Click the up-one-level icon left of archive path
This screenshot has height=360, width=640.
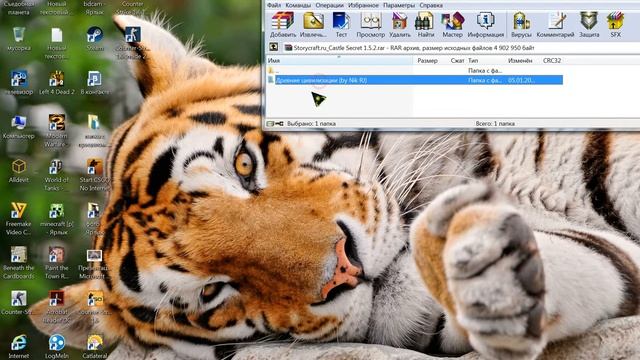coord(273,47)
